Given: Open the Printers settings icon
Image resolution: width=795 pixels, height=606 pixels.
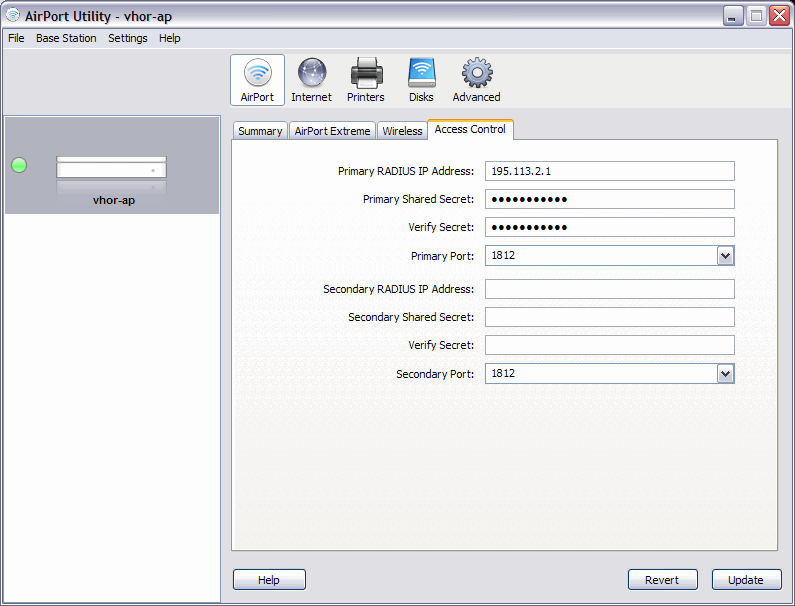Looking at the screenshot, I should (x=366, y=80).
